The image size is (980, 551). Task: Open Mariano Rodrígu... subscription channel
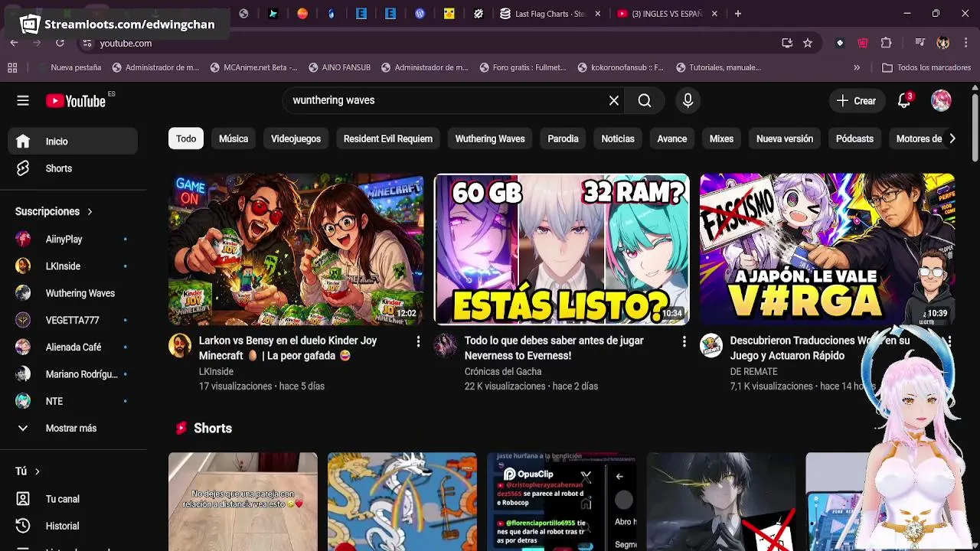click(73, 374)
